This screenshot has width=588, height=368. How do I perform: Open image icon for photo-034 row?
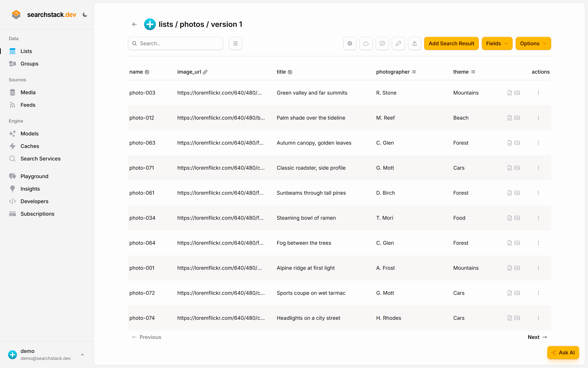point(517,218)
